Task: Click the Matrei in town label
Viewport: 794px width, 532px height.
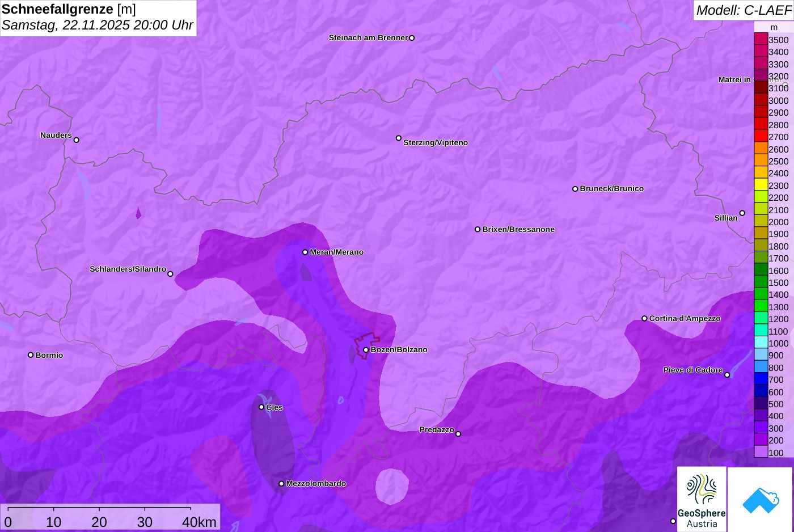Action: click(x=734, y=79)
